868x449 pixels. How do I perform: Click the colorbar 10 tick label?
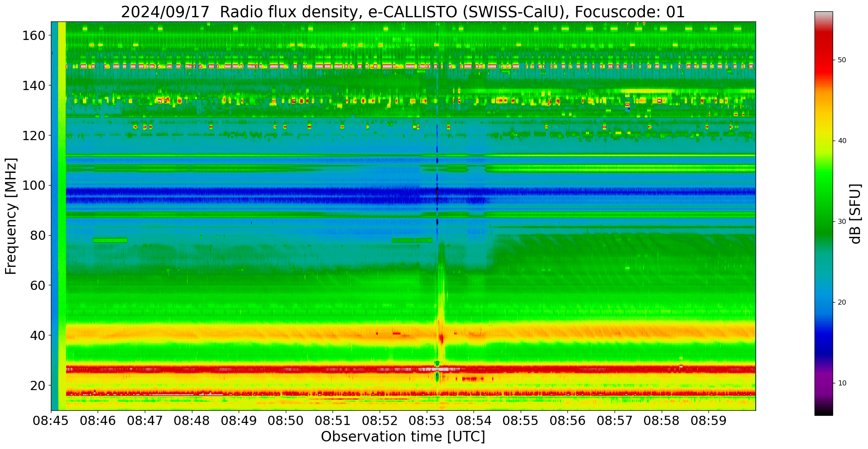click(x=841, y=383)
